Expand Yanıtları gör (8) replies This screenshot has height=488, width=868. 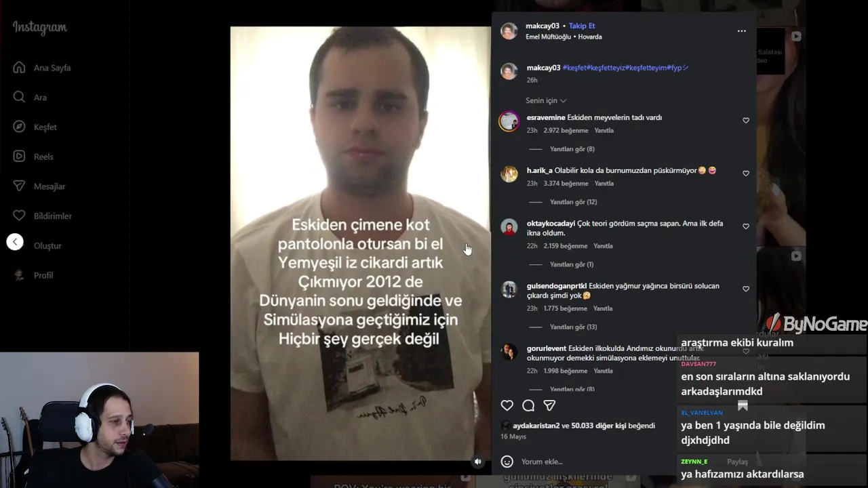point(572,149)
